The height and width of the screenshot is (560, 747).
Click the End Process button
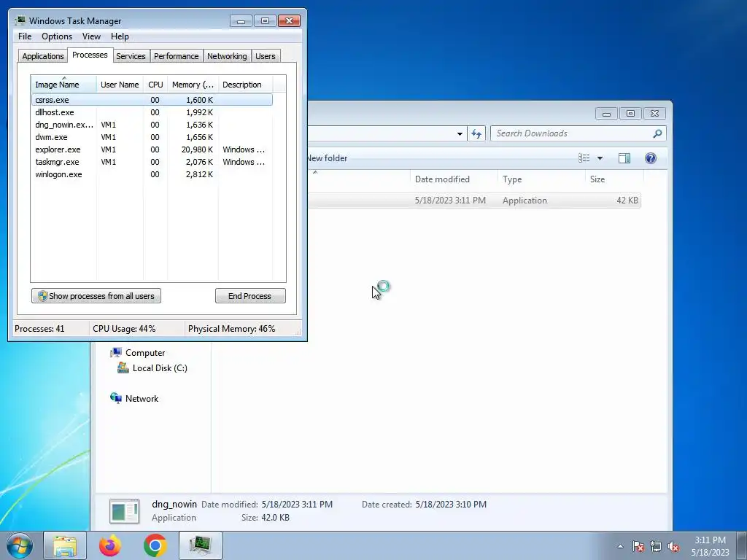(x=250, y=296)
